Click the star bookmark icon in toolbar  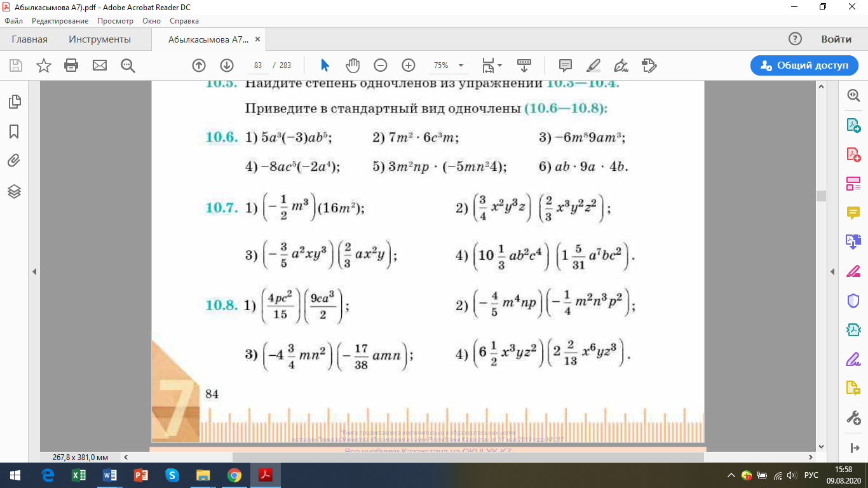click(x=44, y=65)
